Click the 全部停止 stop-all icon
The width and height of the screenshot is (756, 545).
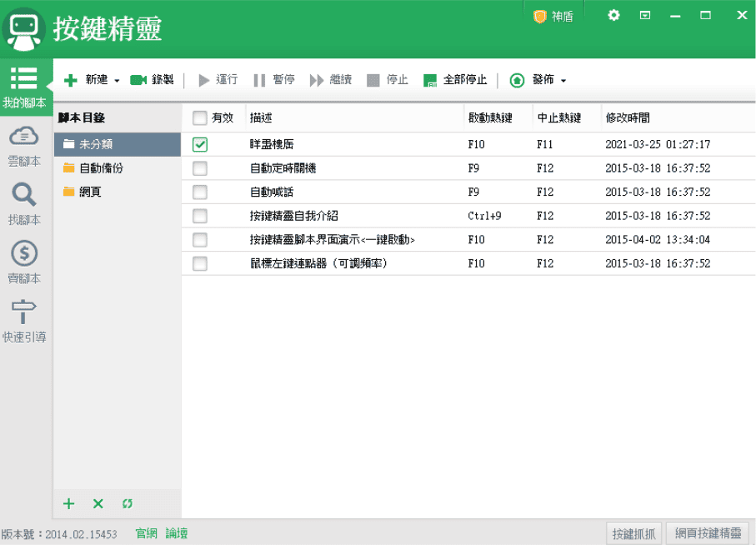[x=430, y=80]
